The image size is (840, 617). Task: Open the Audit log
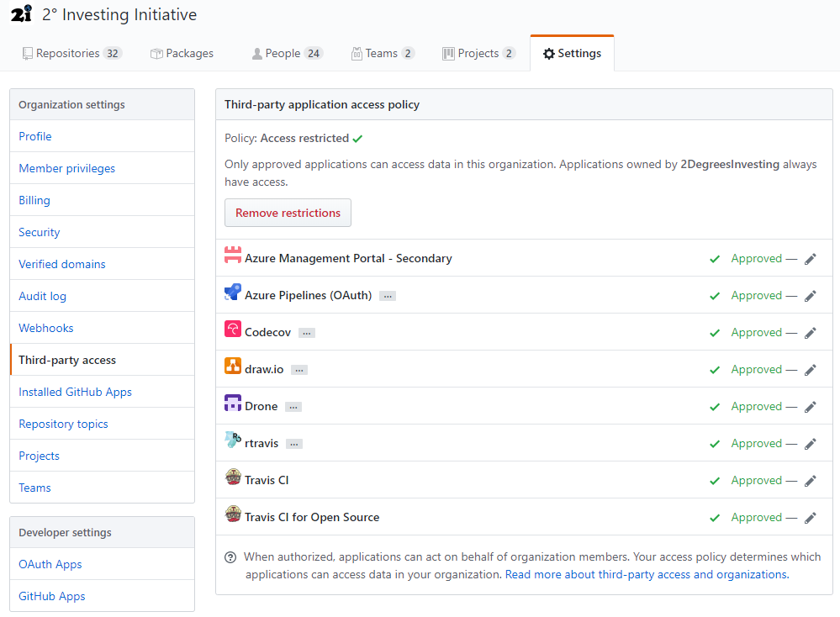(x=102, y=296)
